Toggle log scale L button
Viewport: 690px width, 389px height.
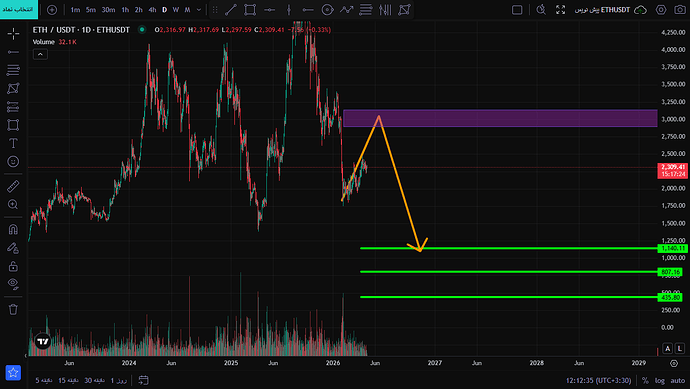(x=680, y=348)
